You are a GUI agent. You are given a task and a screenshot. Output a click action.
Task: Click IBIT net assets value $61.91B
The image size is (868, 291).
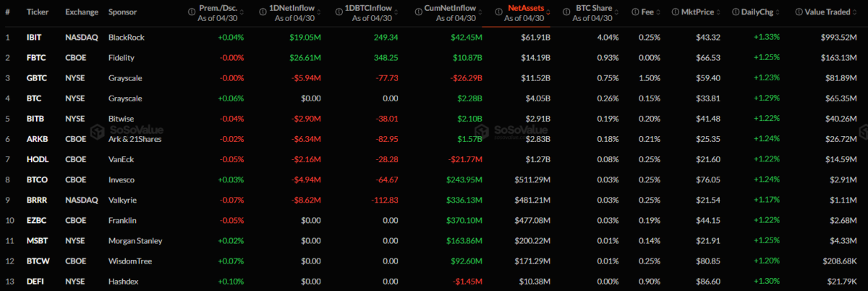point(537,36)
